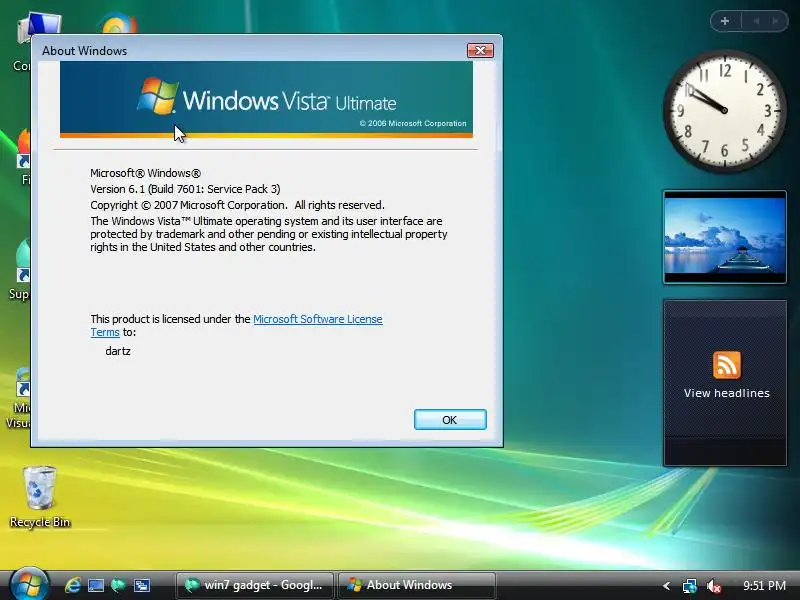Viewport: 800px width, 600px height.
Task: Open the network tray icon
Action: [x=689, y=586]
